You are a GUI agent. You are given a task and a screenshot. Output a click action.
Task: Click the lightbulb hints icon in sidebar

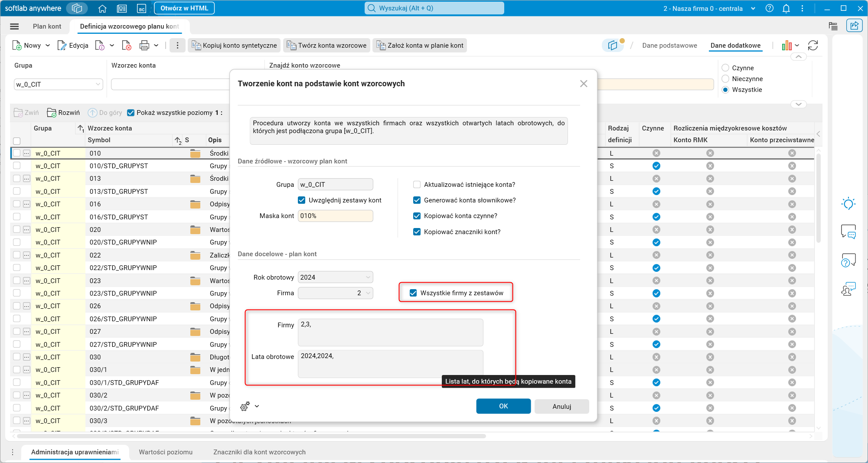pyautogui.click(x=848, y=204)
